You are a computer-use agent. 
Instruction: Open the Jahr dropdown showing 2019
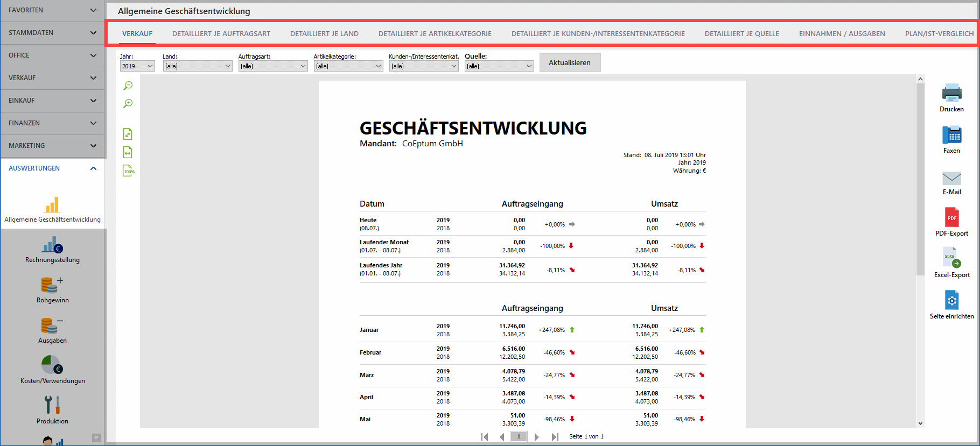[137, 66]
